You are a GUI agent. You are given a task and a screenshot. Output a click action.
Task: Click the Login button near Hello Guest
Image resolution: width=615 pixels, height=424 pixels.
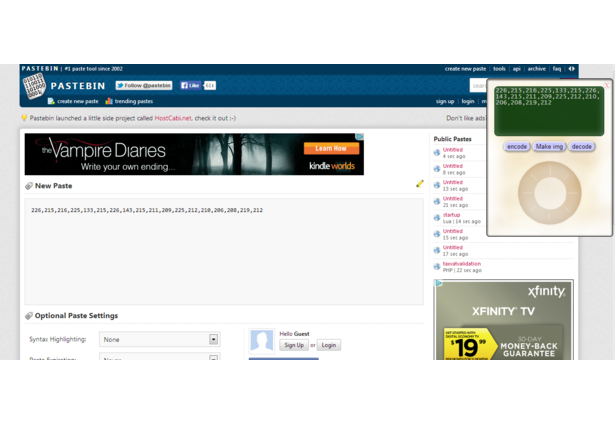pyautogui.click(x=329, y=345)
